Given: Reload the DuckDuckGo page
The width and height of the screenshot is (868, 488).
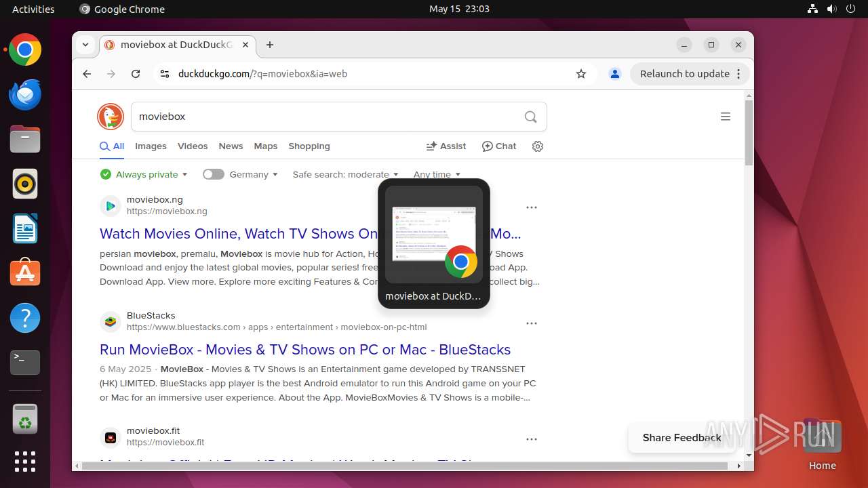Looking at the screenshot, I should click(x=136, y=74).
